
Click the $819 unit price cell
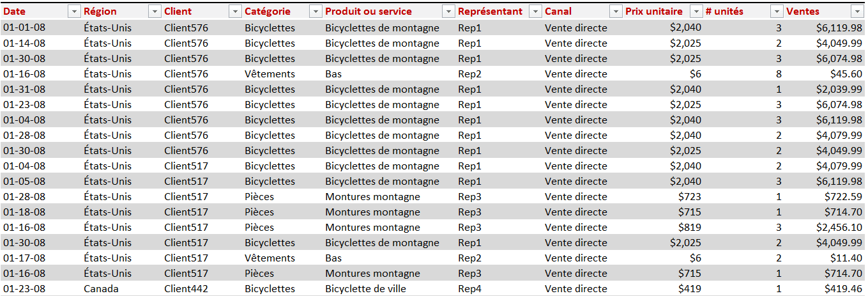tap(689, 227)
